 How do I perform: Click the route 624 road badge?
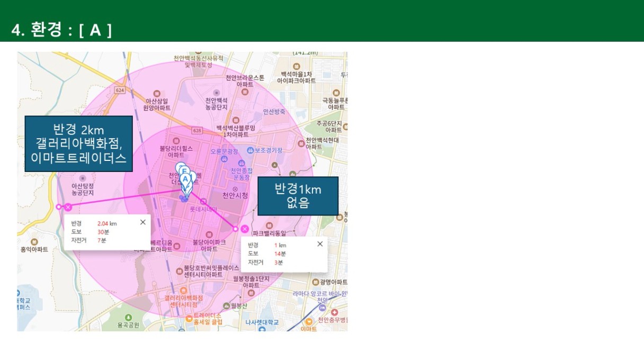(121, 91)
